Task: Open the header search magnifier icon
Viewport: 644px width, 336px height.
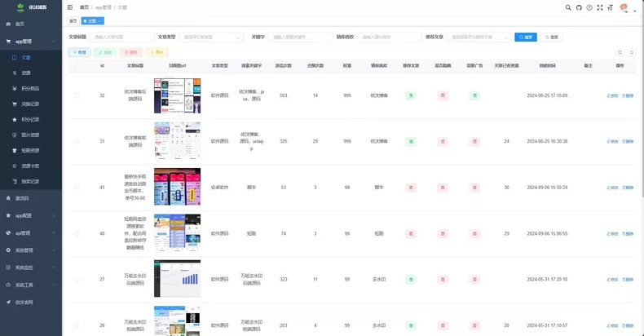Action: point(568,7)
